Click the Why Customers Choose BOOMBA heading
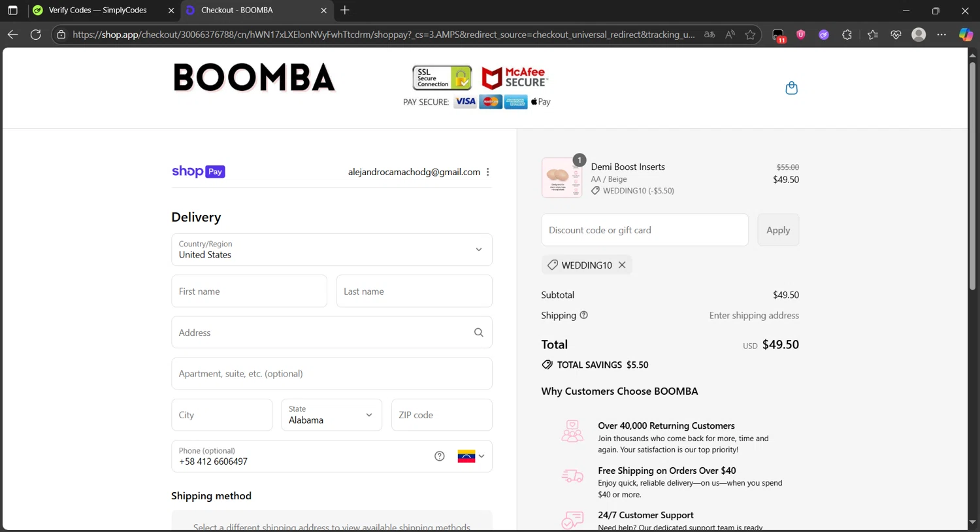The width and height of the screenshot is (980, 532). [619, 391]
